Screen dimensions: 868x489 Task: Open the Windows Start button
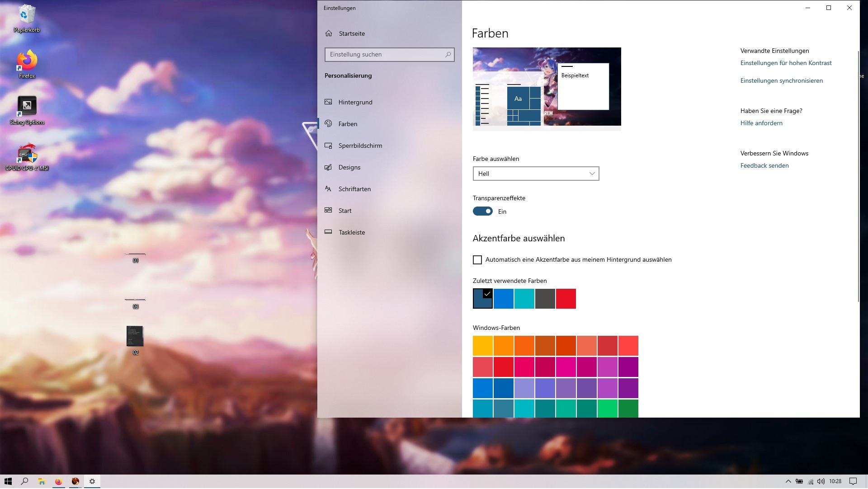coord(8,481)
